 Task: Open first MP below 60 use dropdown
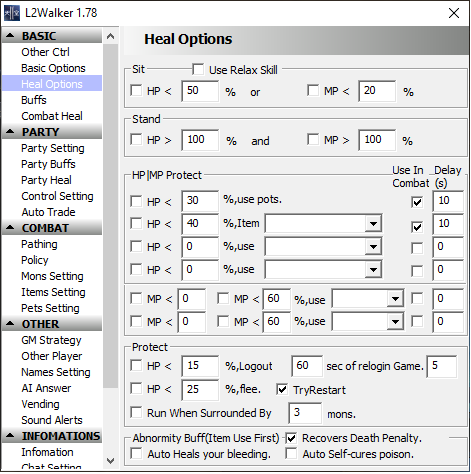point(395,299)
